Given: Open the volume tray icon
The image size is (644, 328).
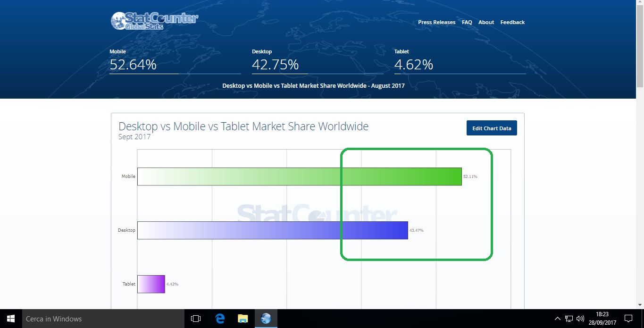Looking at the screenshot, I should pos(580,319).
